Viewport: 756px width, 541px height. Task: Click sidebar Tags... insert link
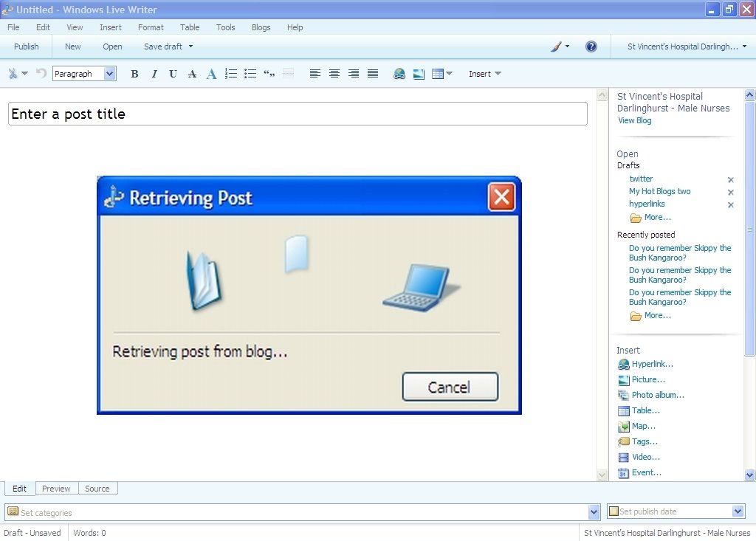pyautogui.click(x=645, y=441)
